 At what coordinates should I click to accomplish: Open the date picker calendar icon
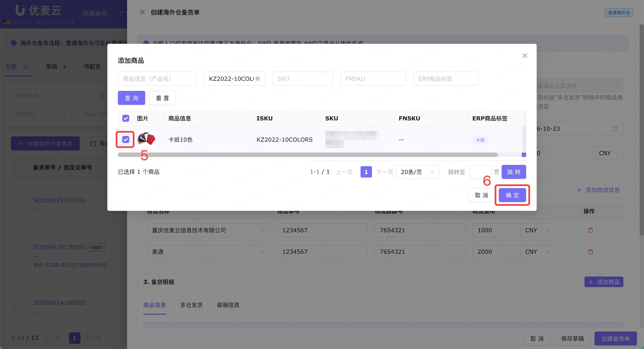pyautogui.click(x=615, y=128)
